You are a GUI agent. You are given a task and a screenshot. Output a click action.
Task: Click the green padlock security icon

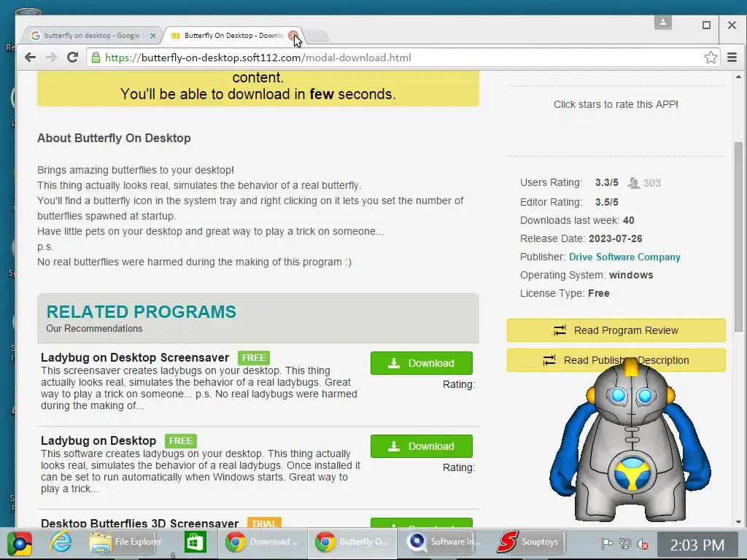point(96,58)
